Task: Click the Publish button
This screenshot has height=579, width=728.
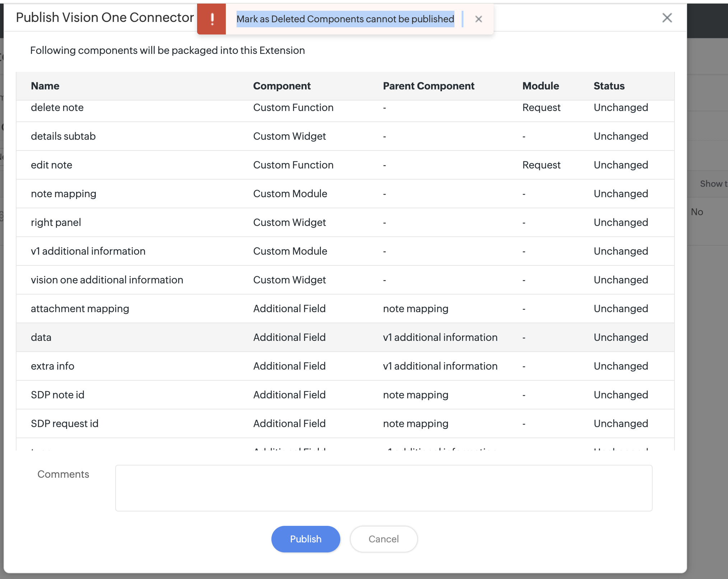Action: click(x=305, y=539)
